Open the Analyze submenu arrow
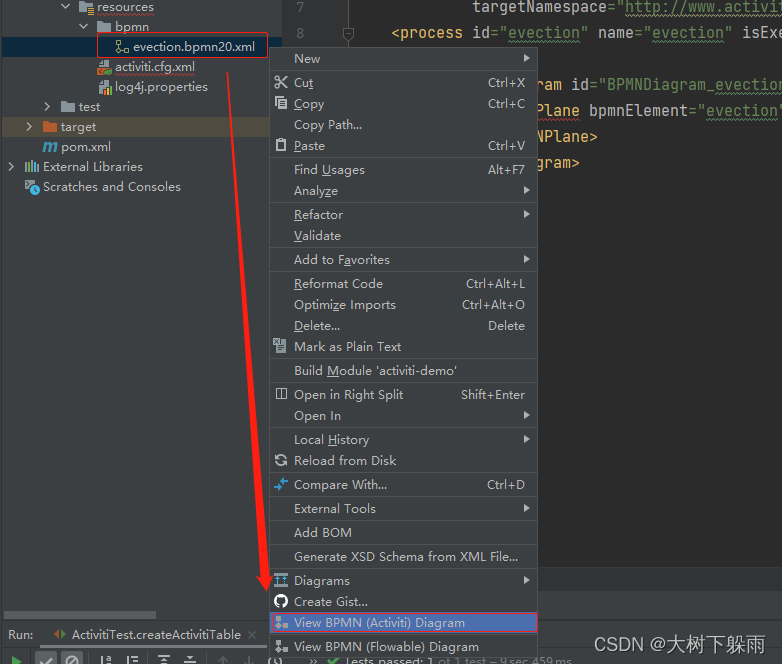The width and height of the screenshot is (782, 664). point(527,190)
